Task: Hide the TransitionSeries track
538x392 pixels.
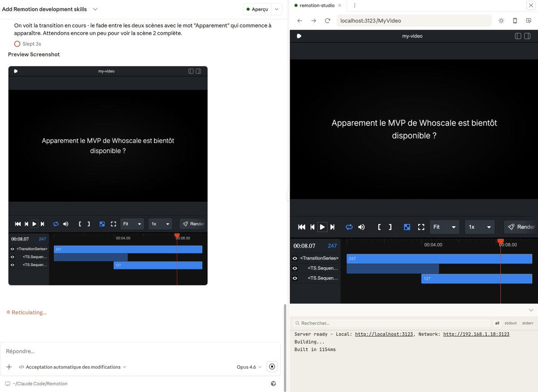Action: pos(295,258)
